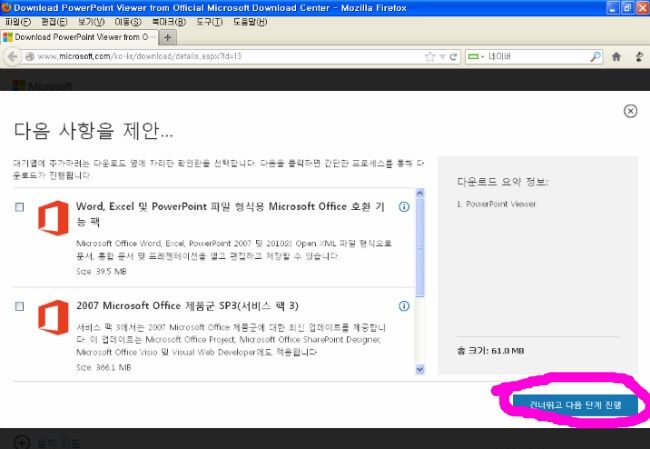
Task: Select the Download PowerPoint Viewer tab
Action: pyautogui.click(x=79, y=37)
